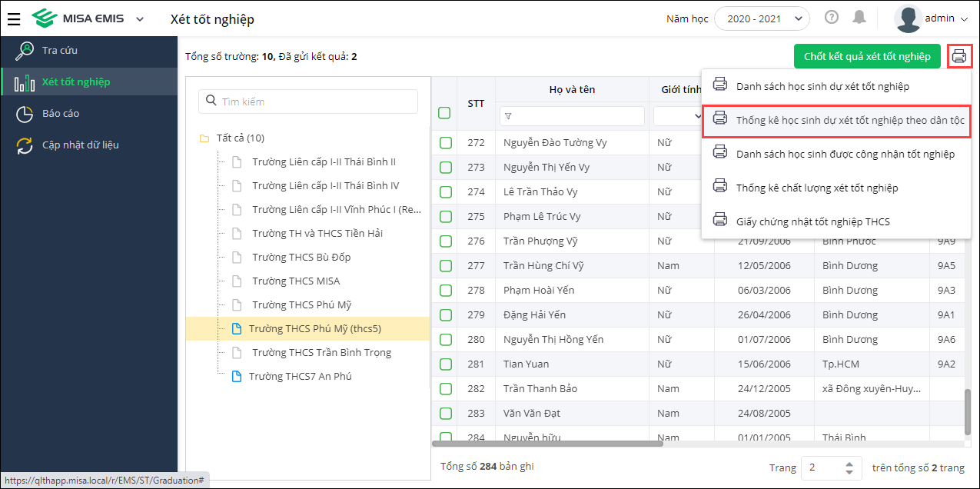
Task: Open the hamburger main menu
Action: click(x=14, y=19)
